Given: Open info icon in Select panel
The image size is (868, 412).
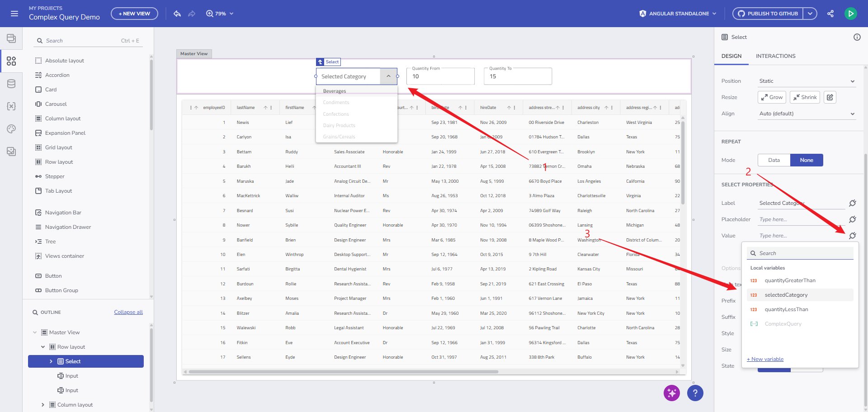Looking at the screenshot, I should 857,37.
